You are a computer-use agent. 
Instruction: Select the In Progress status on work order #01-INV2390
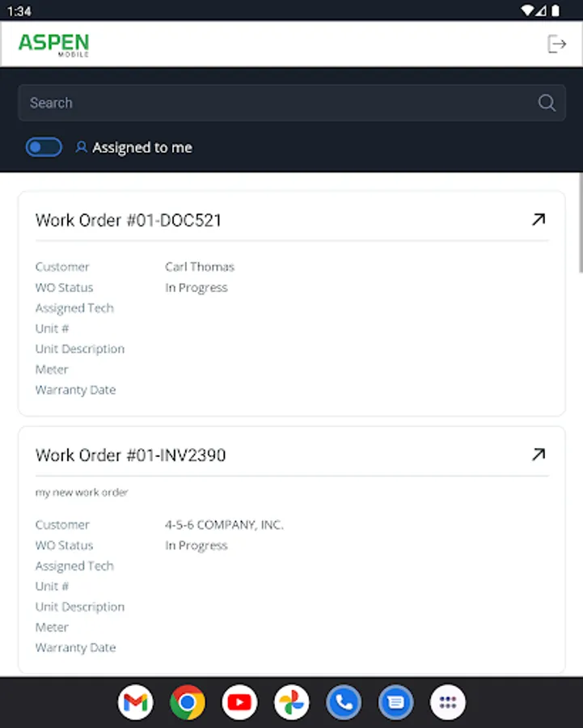pyautogui.click(x=196, y=545)
